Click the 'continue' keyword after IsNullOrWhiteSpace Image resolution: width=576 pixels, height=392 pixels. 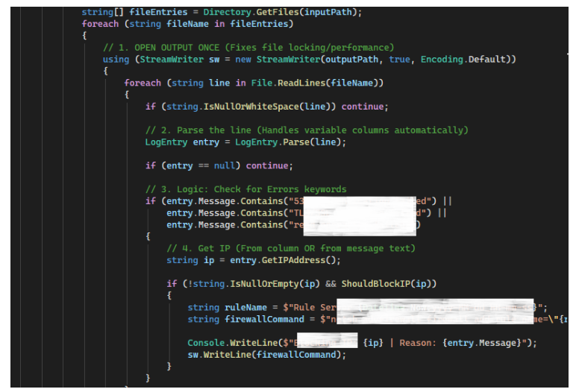(x=363, y=107)
